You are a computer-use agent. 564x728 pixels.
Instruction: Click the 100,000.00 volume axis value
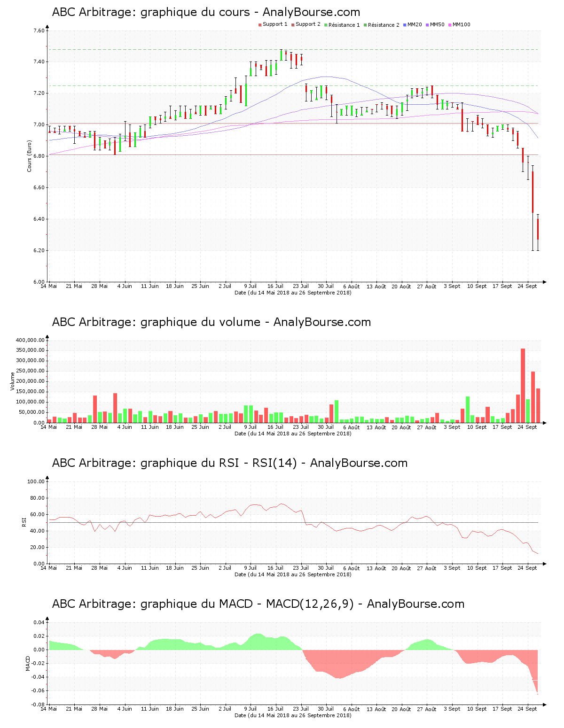(30, 402)
